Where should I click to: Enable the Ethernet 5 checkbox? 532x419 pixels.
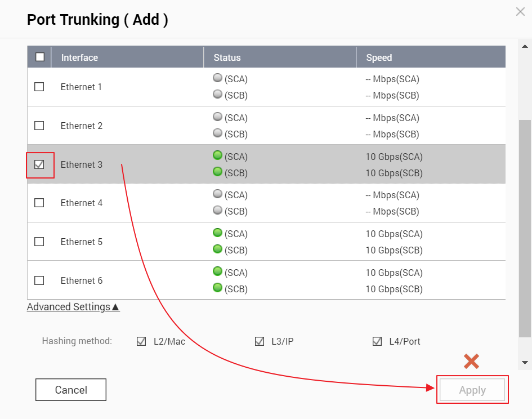tap(39, 242)
